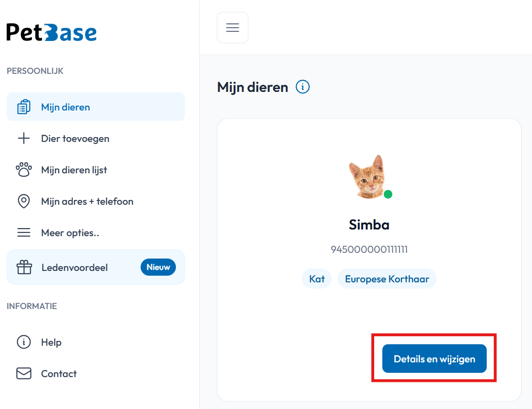The width and height of the screenshot is (532, 409).
Task: Click the clipboard icon for Mijn dieren
Action: coord(24,107)
